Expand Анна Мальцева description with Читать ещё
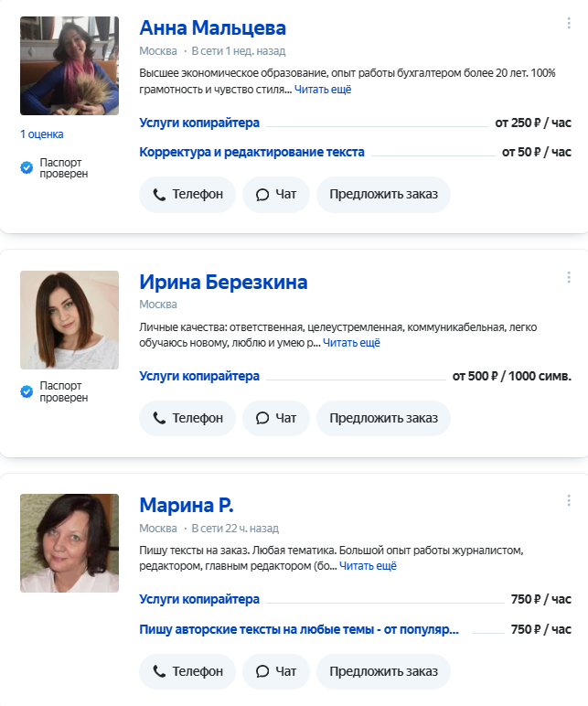Image resolution: width=588 pixels, height=706 pixels. click(x=323, y=90)
